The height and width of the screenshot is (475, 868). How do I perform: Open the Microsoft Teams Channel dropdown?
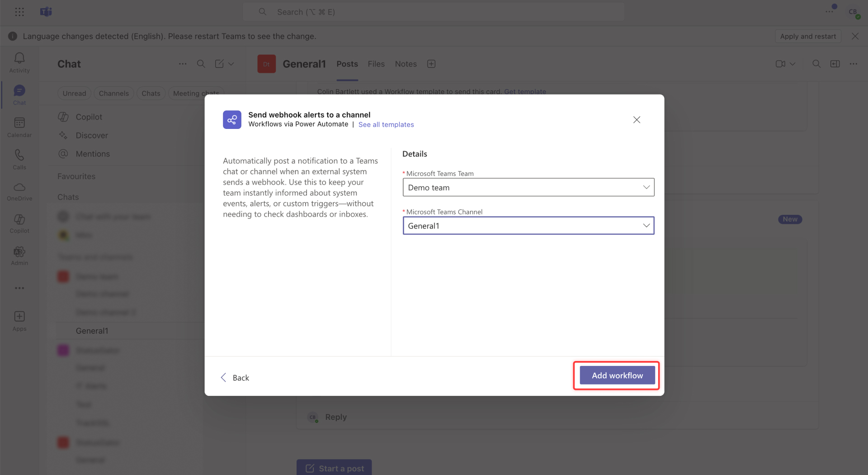coord(528,226)
